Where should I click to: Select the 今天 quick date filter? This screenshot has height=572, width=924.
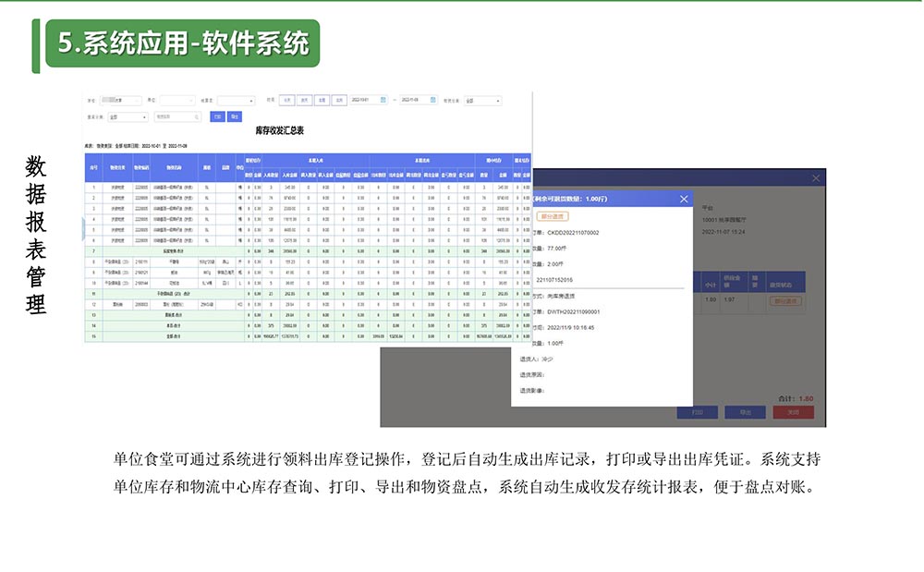click(x=287, y=100)
